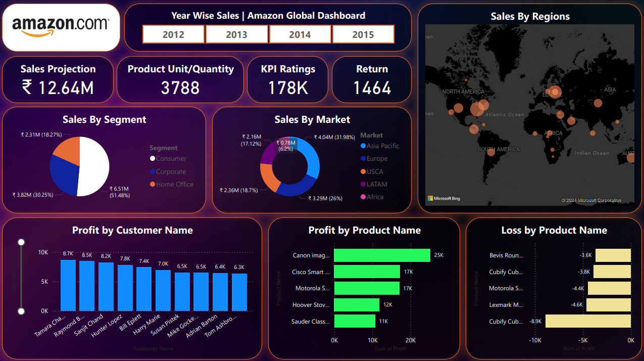Screen dimensions: 644x361
Task: Click top handle of profit zoom slider
Action: 21,242
